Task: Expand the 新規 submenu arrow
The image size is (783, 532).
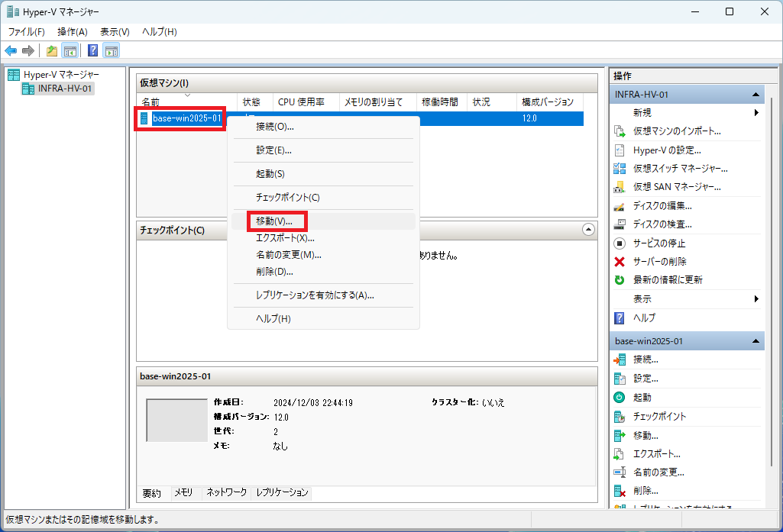Action: pyautogui.click(x=756, y=113)
